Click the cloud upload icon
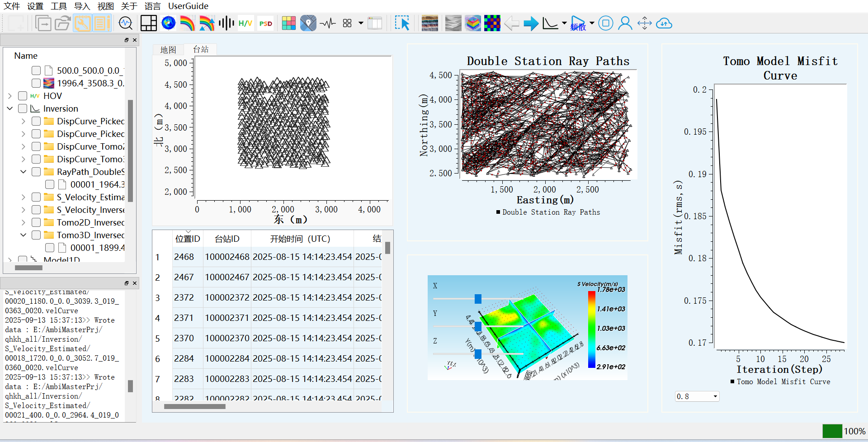The width and height of the screenshot is (868, 442). click(x=664, y=23)
